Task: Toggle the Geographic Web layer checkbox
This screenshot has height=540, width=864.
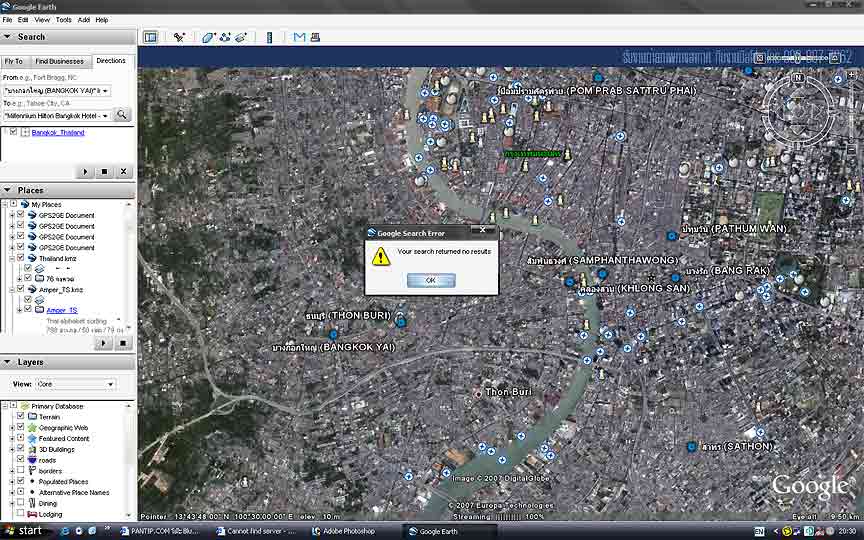Action: pos(20,427)
